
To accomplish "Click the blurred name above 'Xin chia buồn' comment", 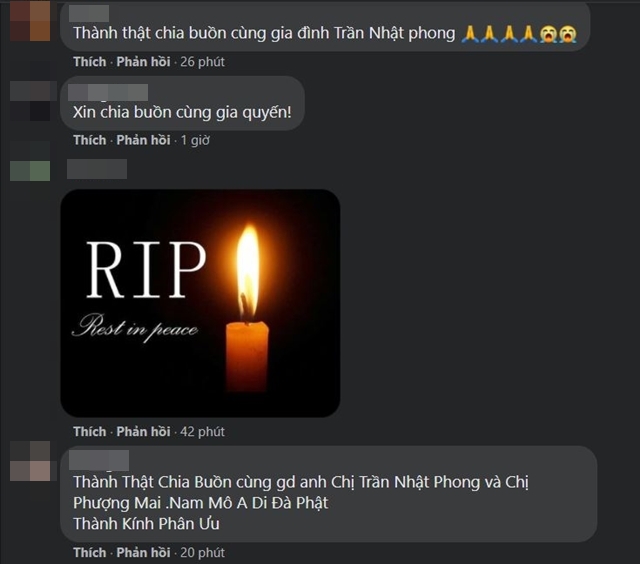I will pos(108,92).
